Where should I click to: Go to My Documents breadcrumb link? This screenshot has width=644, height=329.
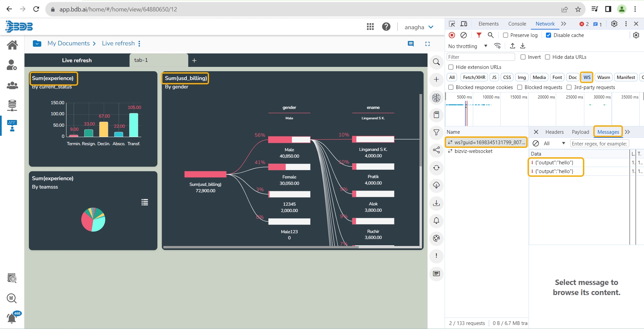click(x=68, y=43)
